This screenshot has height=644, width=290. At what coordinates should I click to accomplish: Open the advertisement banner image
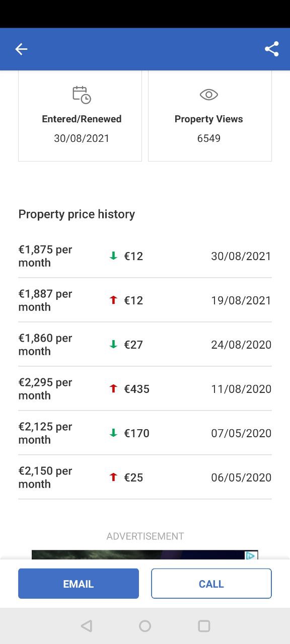[145, 554]
